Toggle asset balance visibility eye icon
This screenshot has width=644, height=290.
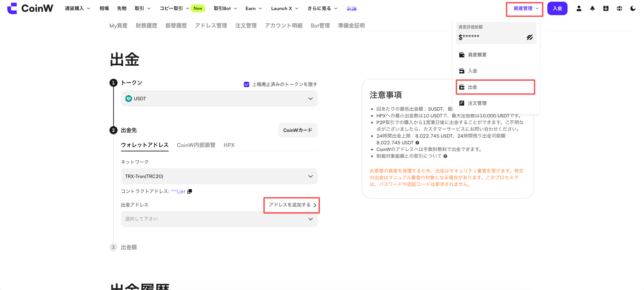click(x=529, y=37)
